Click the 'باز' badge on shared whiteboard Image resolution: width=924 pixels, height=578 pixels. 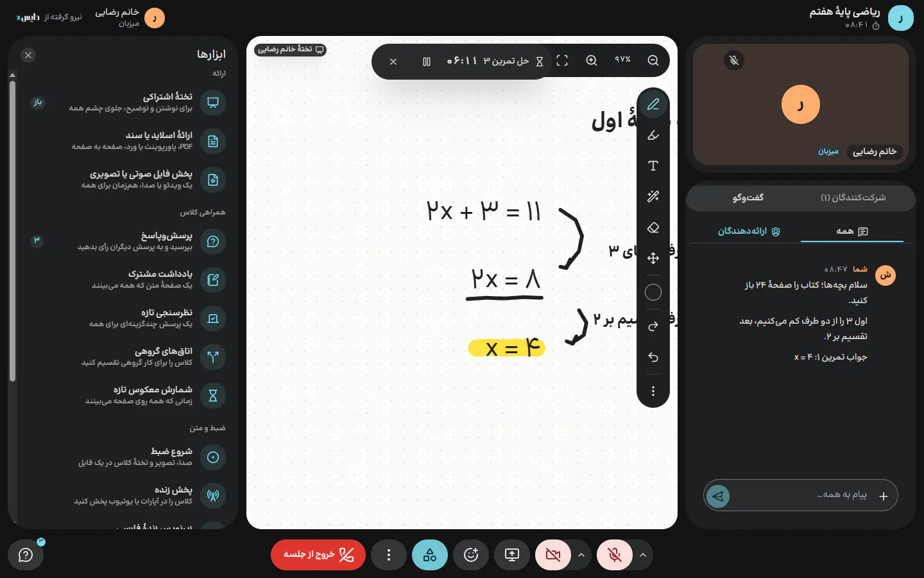[x=38, y=102]
